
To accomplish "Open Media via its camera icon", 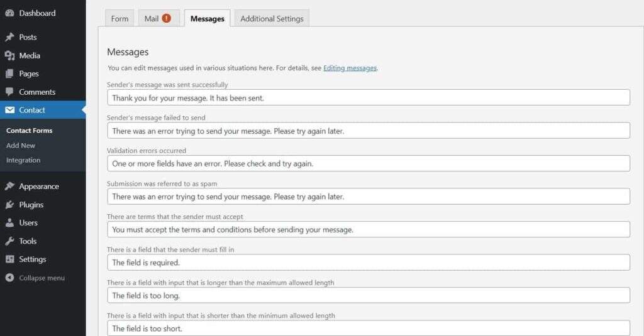I will pyautogui.click(x=9, y=55).
